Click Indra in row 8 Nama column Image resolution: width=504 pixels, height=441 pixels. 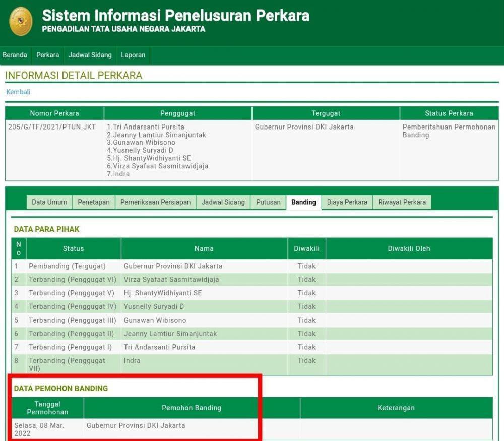click(x=132, y=361)
